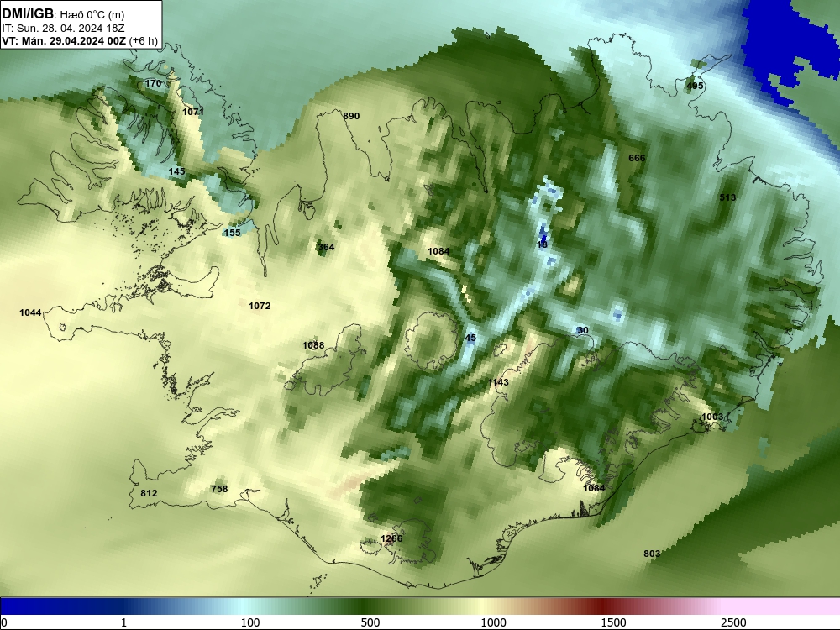Click the map value "155"
The height and width of the screenshot is (630, 840).
click(x=232, y=233)
